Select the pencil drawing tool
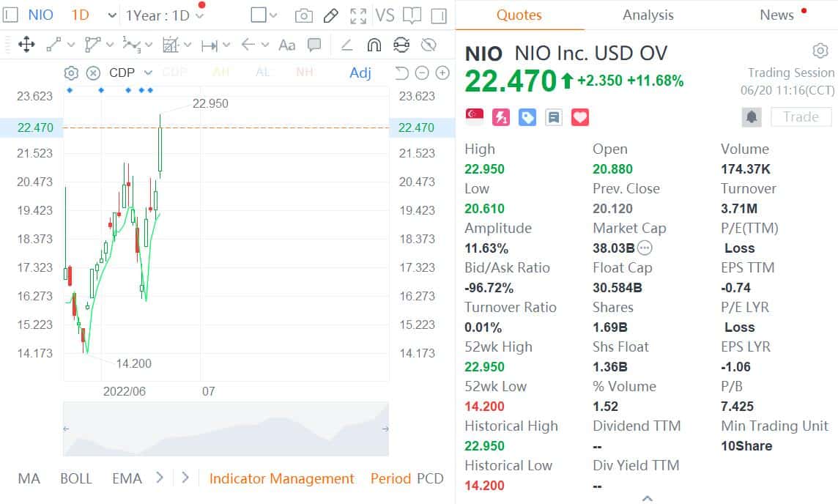The image size is (838, 504). click(x=330, y=15)
